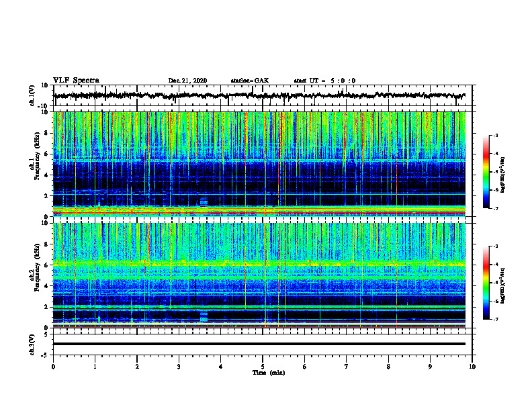Click the ch.3 flat black voltage line
The image size is (532, 411).
(259, 344)
